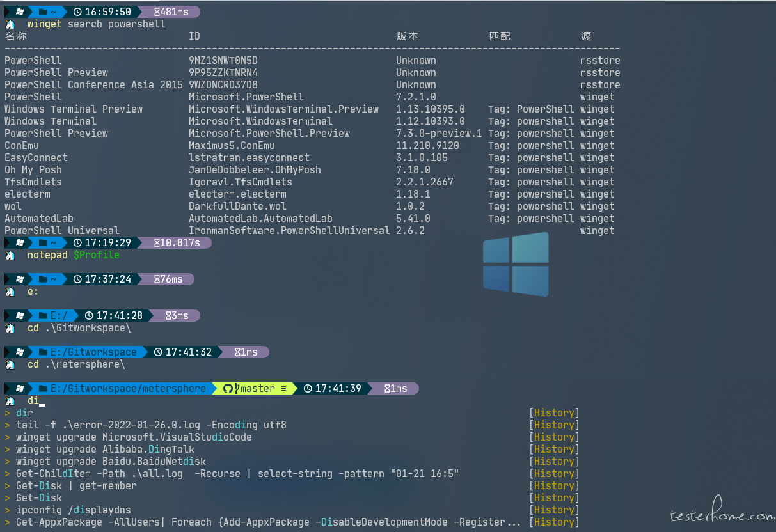
Task: Click the 'ID' column header
Action: [x=194, y=36]
